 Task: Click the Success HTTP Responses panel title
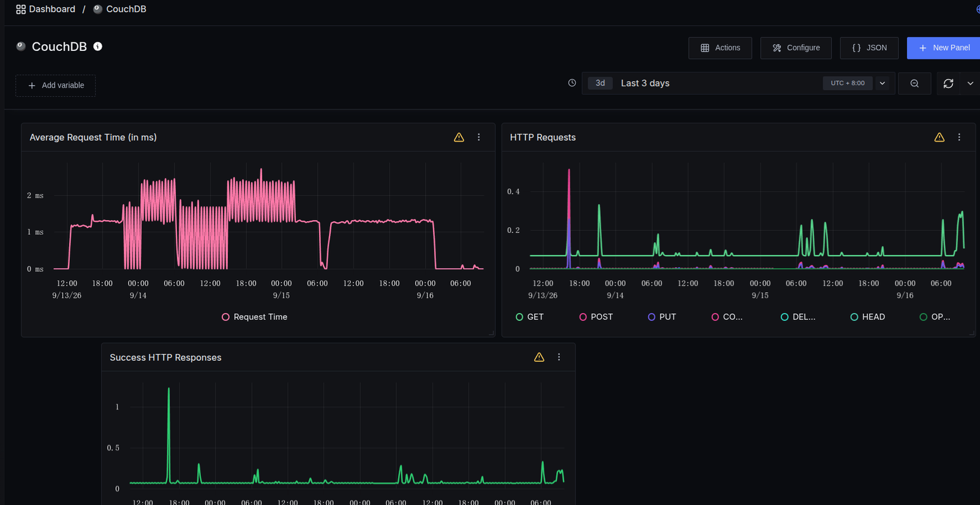(x=165, y=357)
